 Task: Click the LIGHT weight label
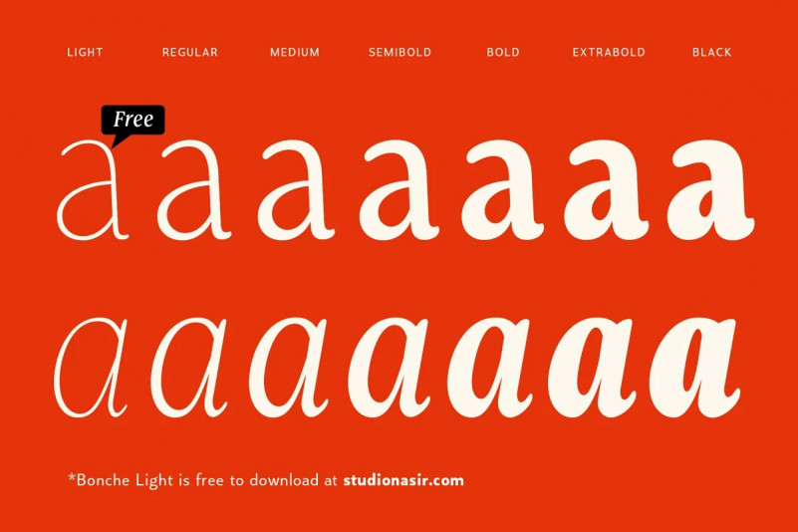pyautogui.click(x=85, y=52)
